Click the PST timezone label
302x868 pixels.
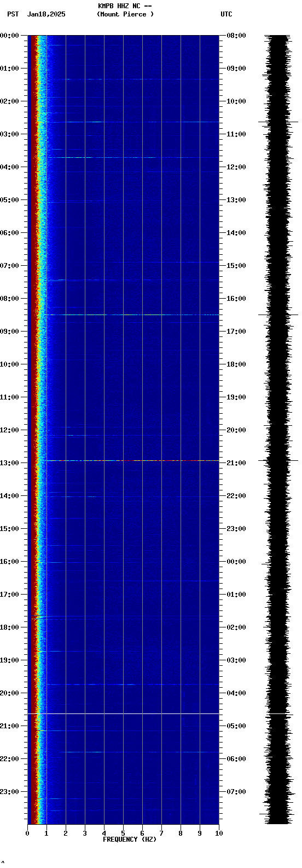13,14
